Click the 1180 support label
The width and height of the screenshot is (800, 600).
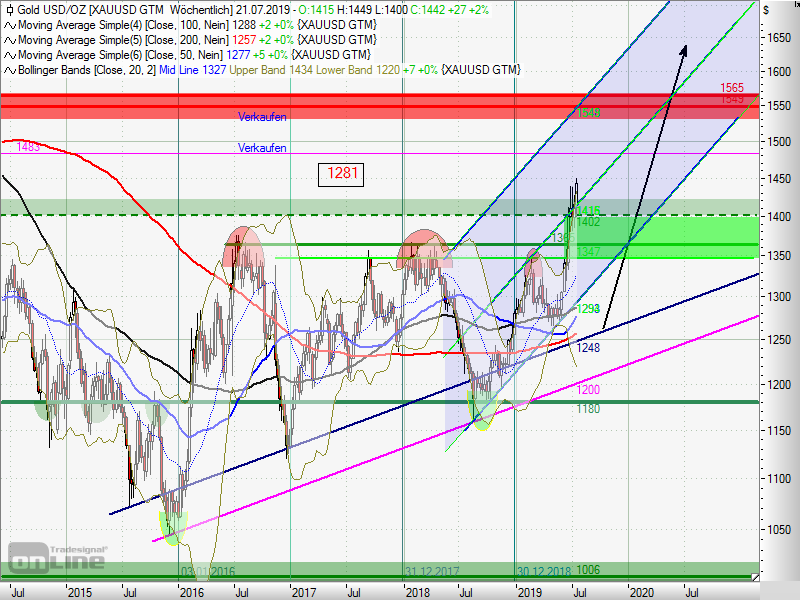point(588,409)
